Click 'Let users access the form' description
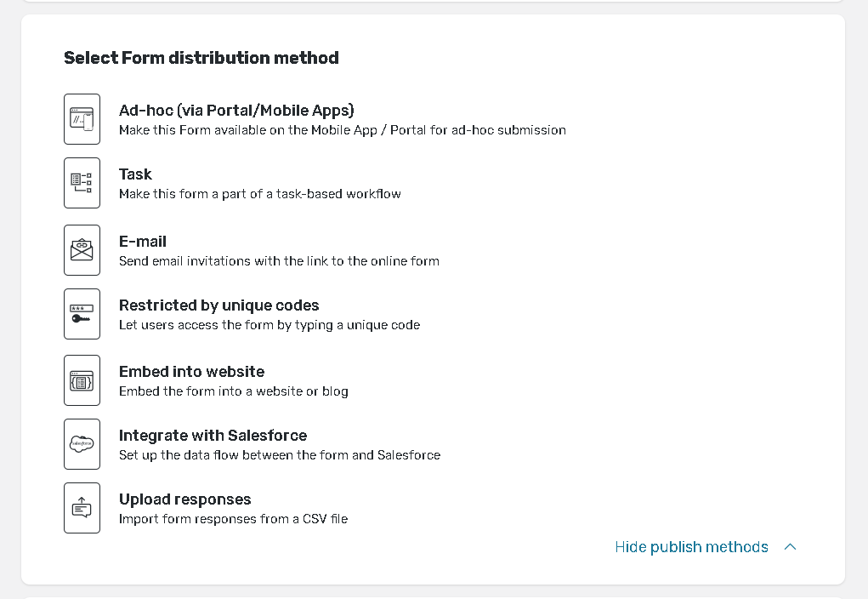The height and width of the screenshot is (599, 868). click(269, 325)
